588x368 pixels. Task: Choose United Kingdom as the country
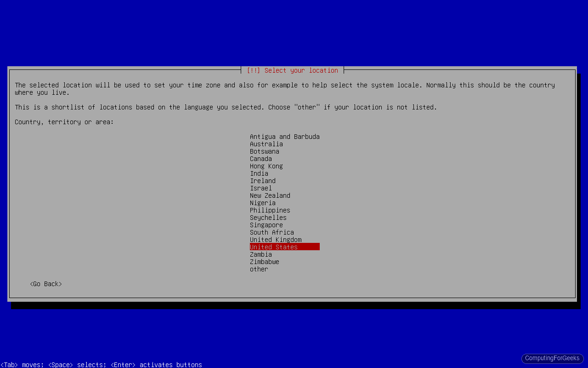click(x=275, y=240)
